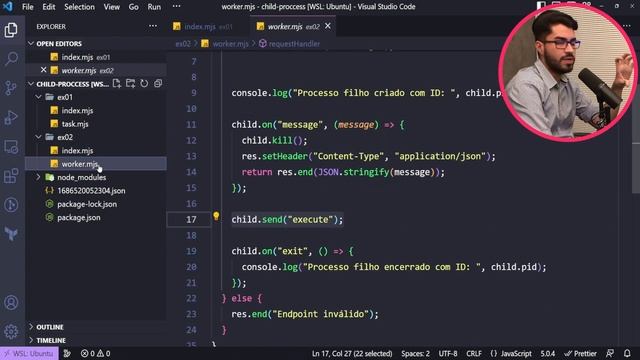Close the worker.mjs editor tab
Viewport: 640px width, 360px height.
pyautogui.click(x=328, y=26)
